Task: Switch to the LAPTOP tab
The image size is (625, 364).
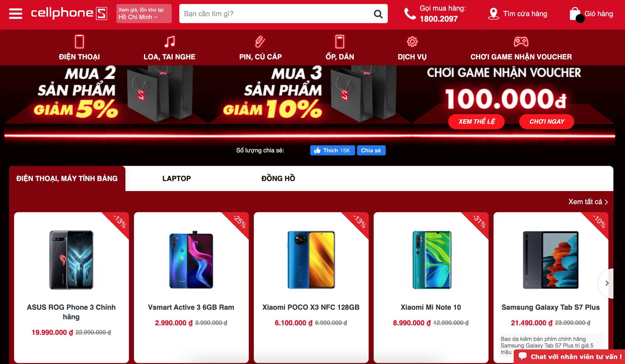Action: point(176,178)
